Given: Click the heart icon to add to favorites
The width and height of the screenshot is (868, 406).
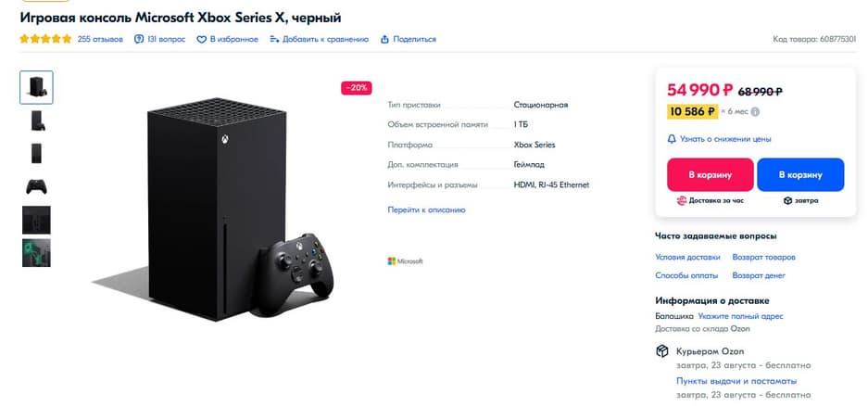Looking at the screenshot, I should tap(202, 39).
